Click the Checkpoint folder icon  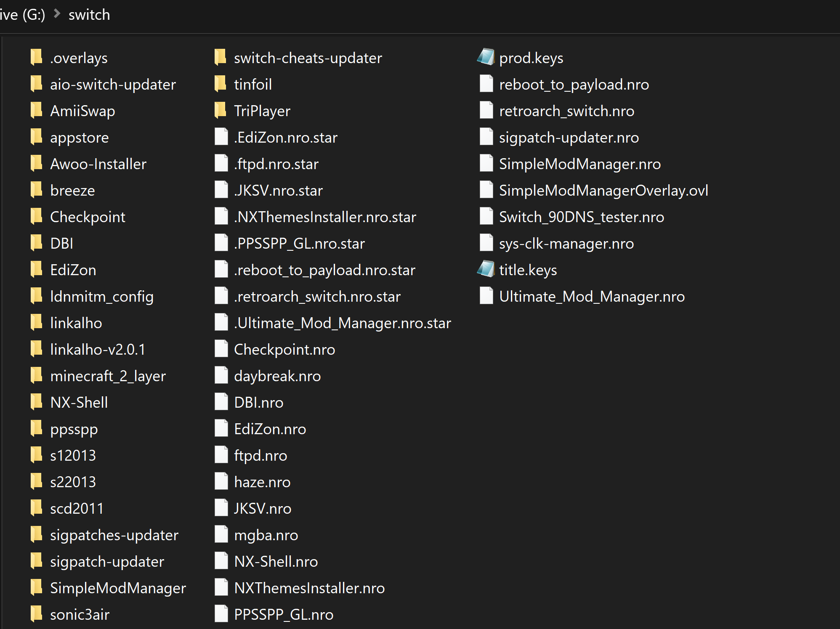pyautogui.click(x=37, y=216)
